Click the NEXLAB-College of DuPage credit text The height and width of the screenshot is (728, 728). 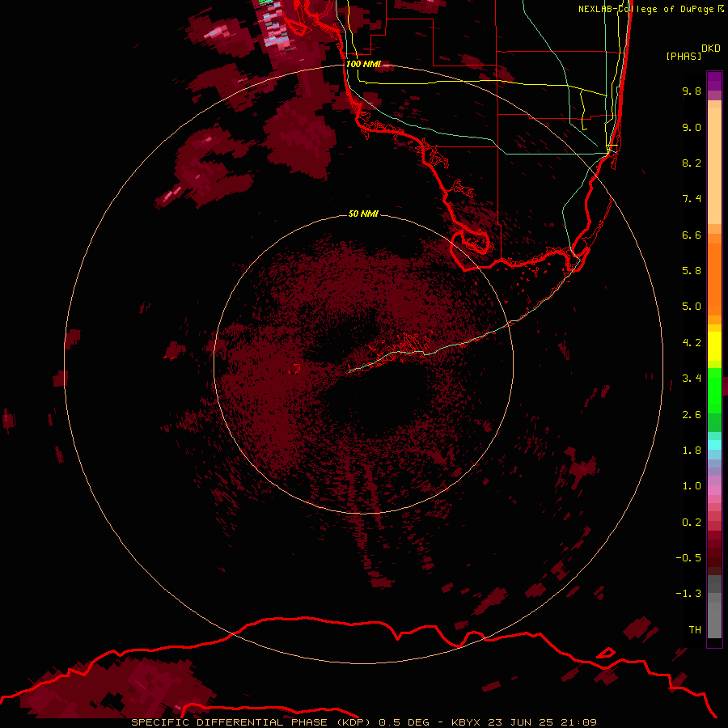645,9
